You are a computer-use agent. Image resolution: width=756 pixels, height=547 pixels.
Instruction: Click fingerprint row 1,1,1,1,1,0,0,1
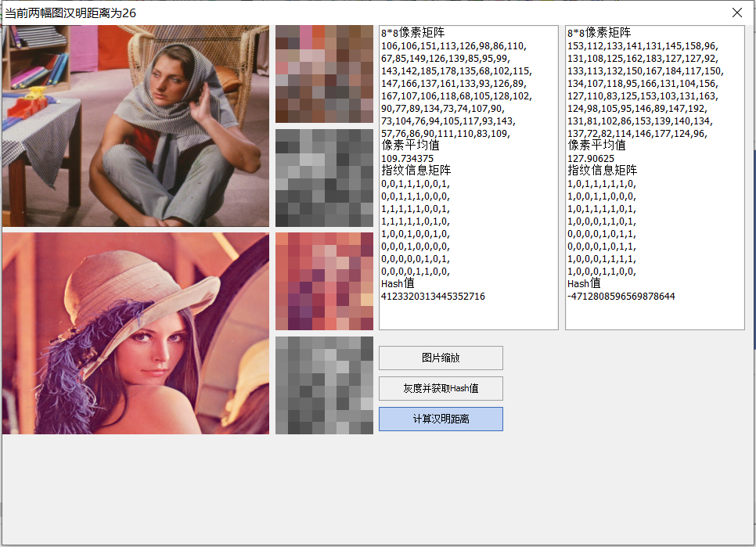pos(415,209)
